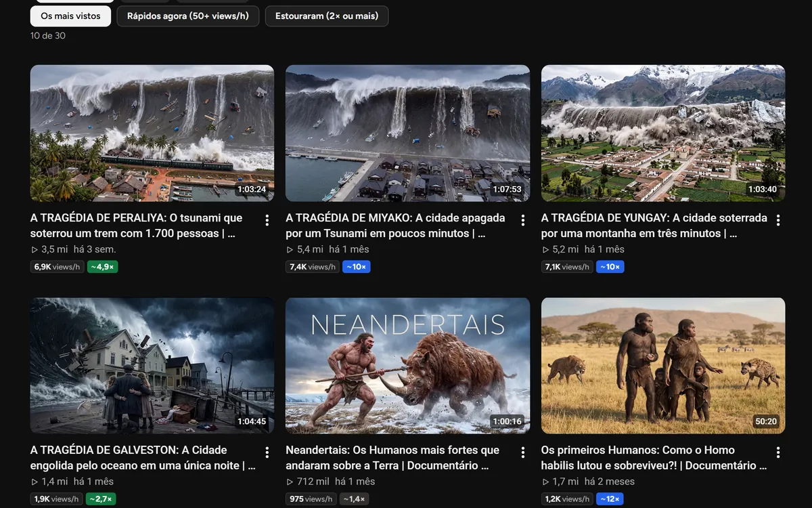Click the "3,5 mi" view count
The image size is (812, 508).
(x=49, y=249)
